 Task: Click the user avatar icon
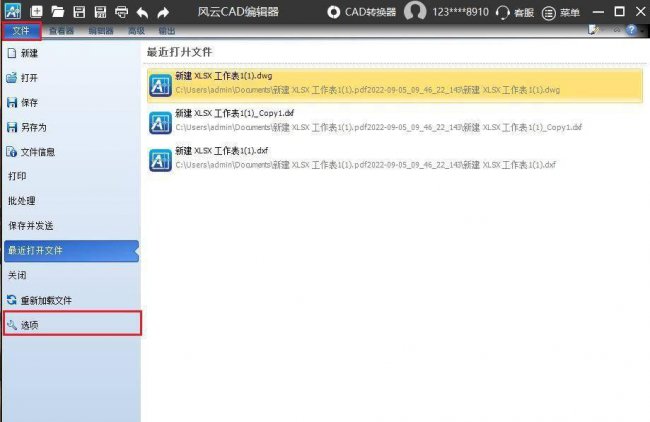(x=415, y=11)
